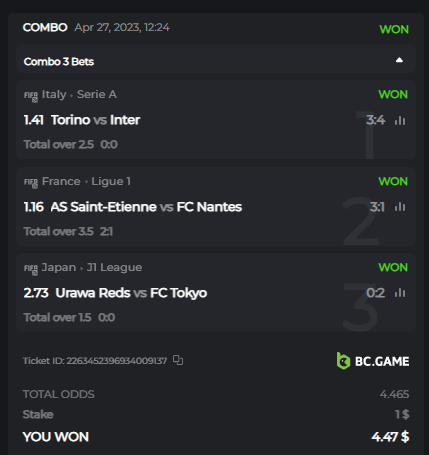
Task: Open AS Saint-Etienne vs FC Nantes match
Action: [146, 207]
